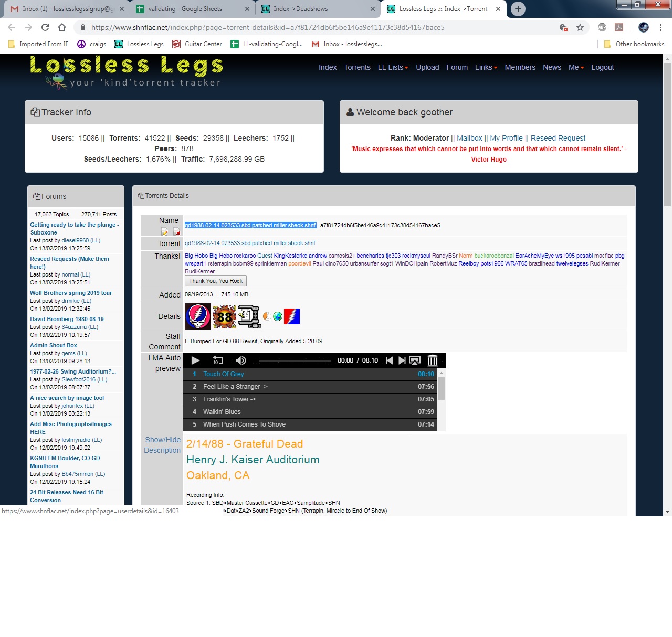Screen dimensions: 672x637
Task: Open the Mailbox link
Action: click(x=469, y=138)
